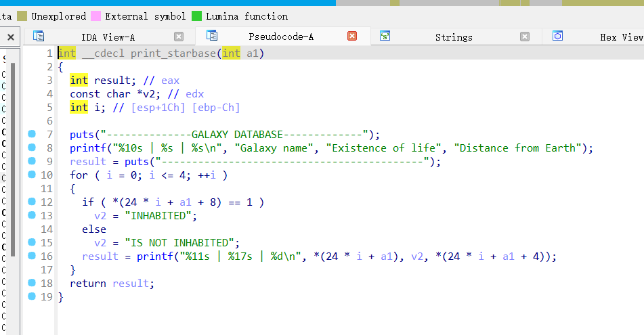Toggle breakpoint dot on line 9
Screen dimensions: 644x335
tap(32, 161)
